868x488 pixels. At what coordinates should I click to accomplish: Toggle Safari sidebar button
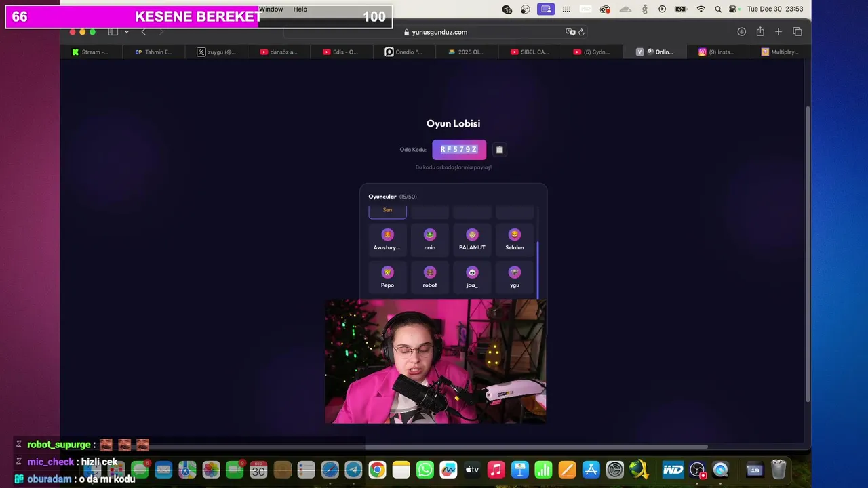[x=113, y=32]
